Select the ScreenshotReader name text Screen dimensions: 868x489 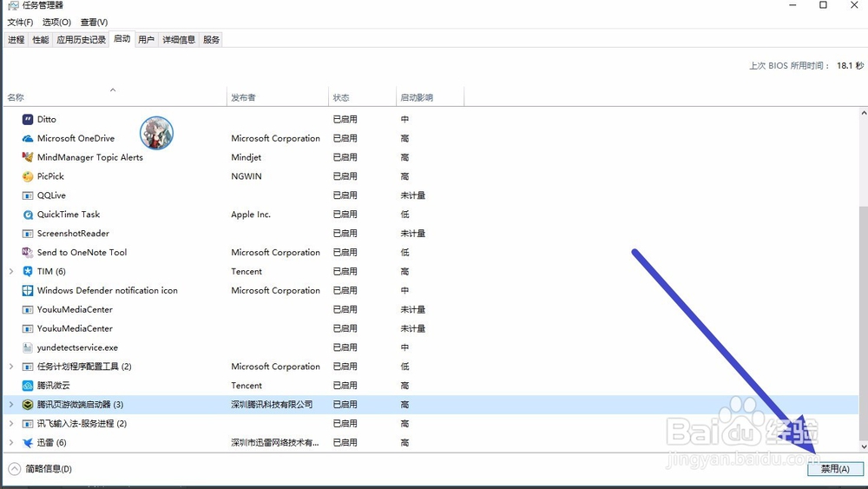point(73,234)
